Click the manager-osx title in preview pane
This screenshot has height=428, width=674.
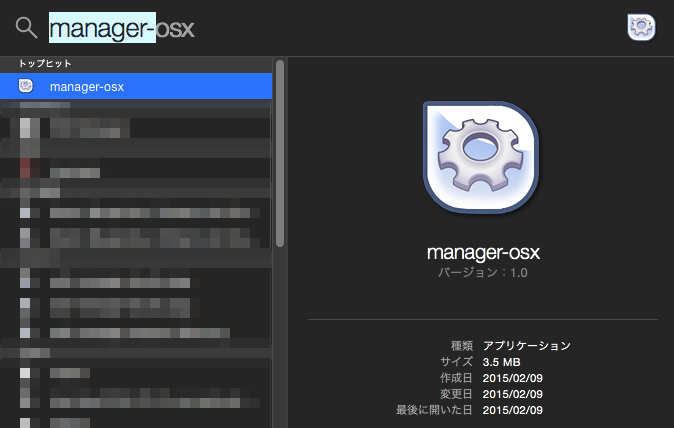pos(483,252)
